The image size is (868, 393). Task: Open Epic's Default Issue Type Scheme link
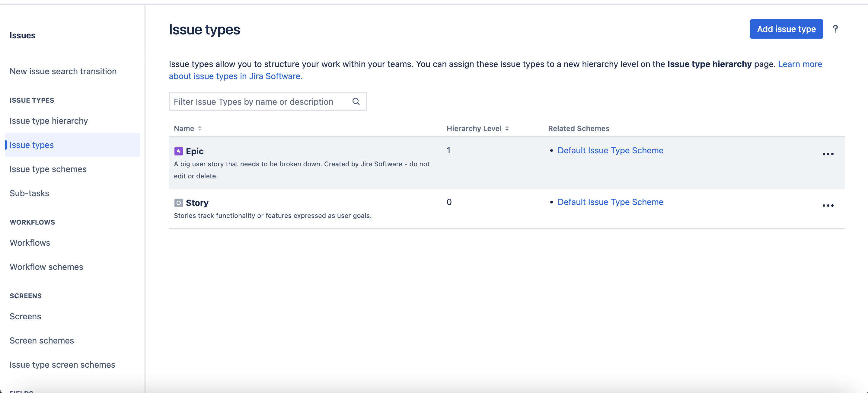pyautogui.click(x=610, y=150)
